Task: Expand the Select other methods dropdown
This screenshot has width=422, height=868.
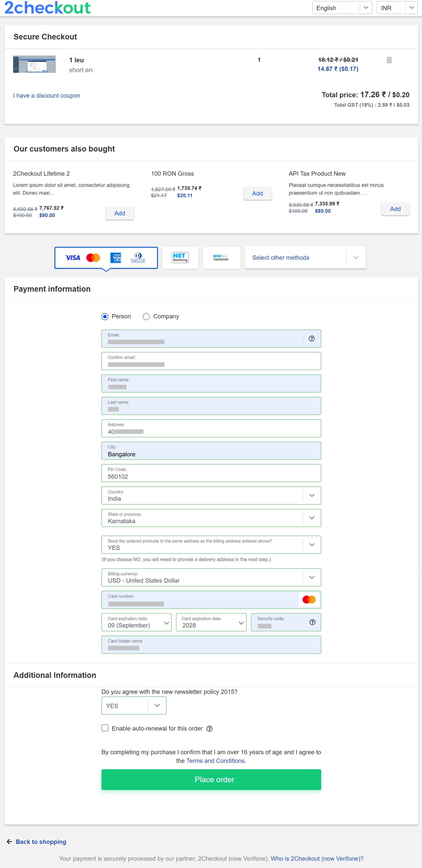Action: point(305,257)
